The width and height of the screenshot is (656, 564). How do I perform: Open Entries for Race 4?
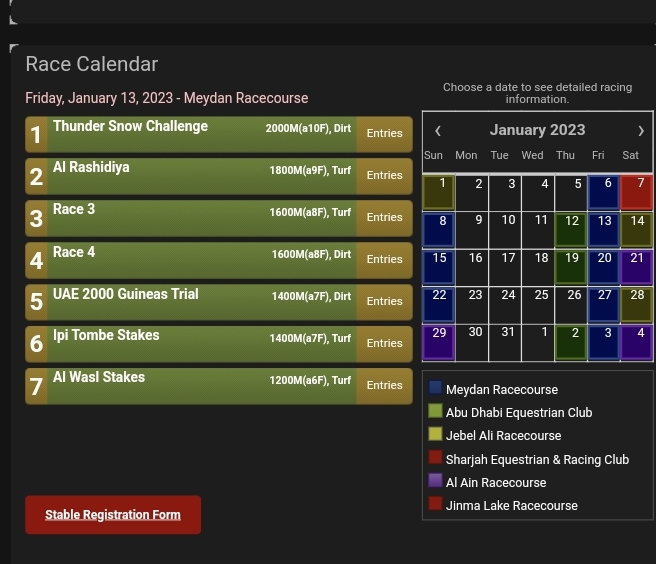point(384,260)
